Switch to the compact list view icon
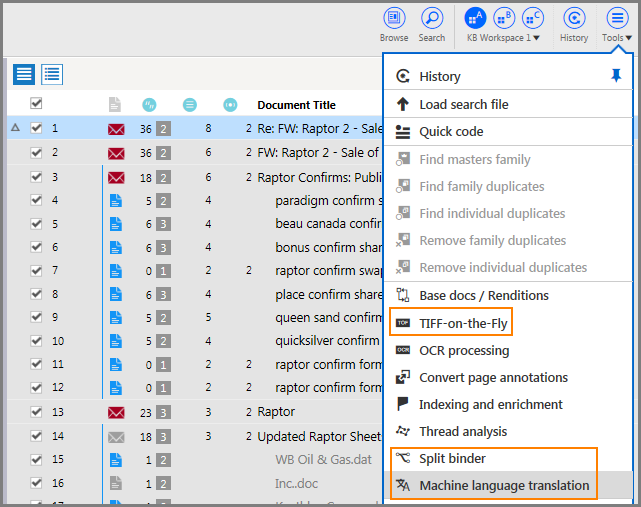641x507 pixels. pyautogui.click(x=24, y=74)
